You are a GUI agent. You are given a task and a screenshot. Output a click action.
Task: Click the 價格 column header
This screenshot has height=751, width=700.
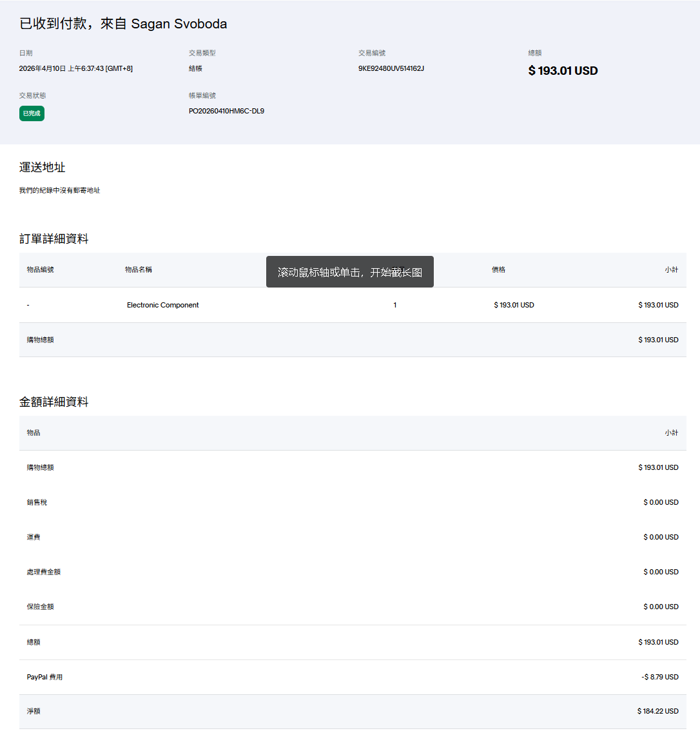(498, 269)
